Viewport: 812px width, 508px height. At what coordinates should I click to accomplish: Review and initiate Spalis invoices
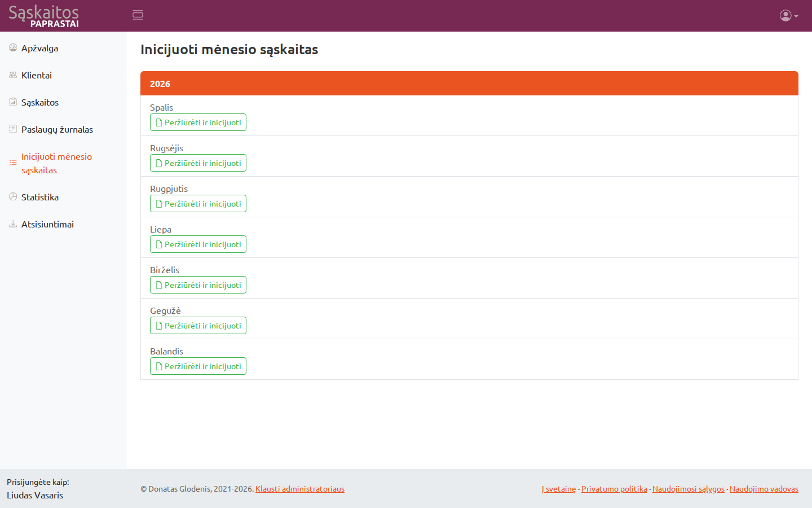(198, 122)
